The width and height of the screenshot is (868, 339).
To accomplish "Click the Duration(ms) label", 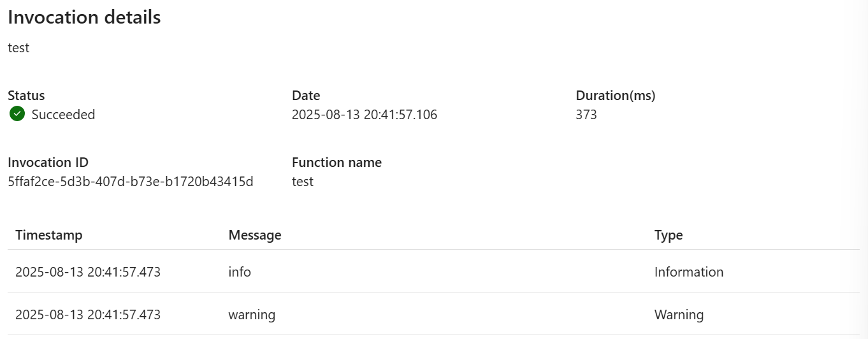I will (x=616, y=96).
